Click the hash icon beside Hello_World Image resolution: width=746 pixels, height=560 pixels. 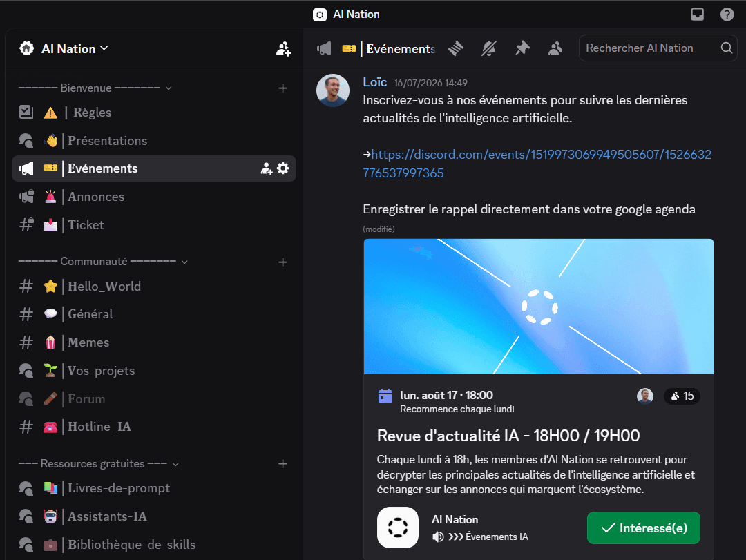point(26,287)
